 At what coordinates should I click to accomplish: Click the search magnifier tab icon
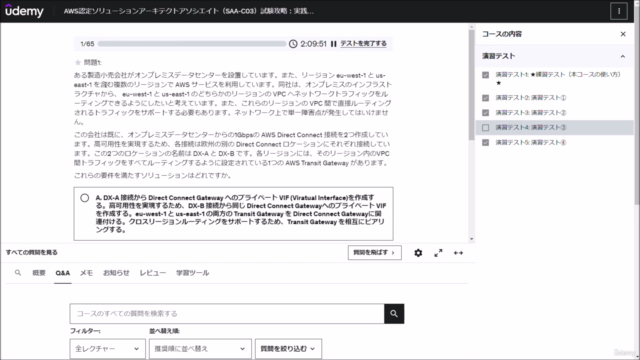pyautogui.click(x=18, y=272)
